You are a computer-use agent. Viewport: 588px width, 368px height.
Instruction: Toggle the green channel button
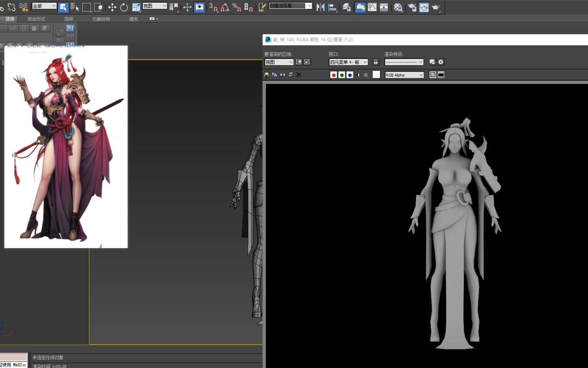(x=342, y=75)
